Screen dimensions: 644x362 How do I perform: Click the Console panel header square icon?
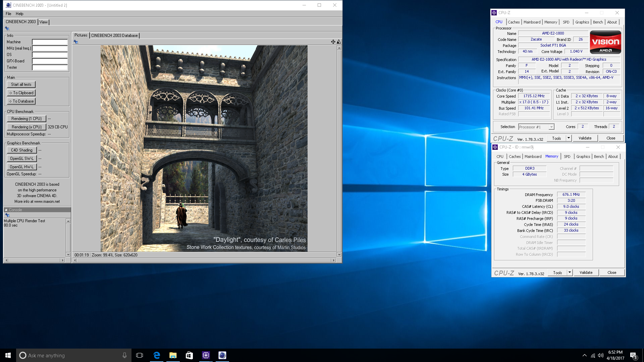(x=6, y=210)
